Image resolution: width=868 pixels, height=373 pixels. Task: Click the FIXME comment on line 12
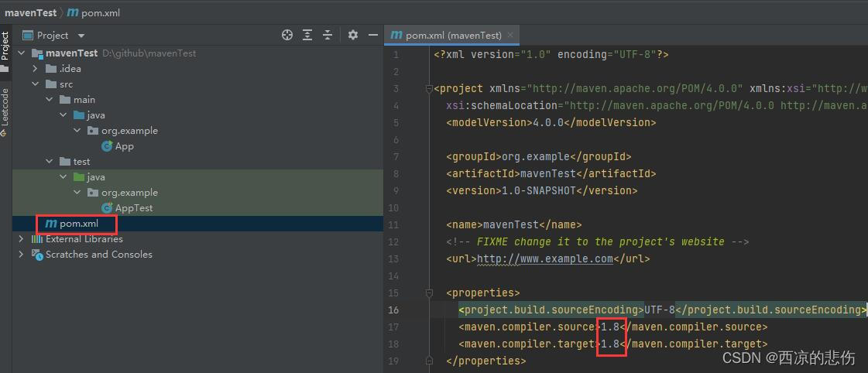tap(597, 242)
